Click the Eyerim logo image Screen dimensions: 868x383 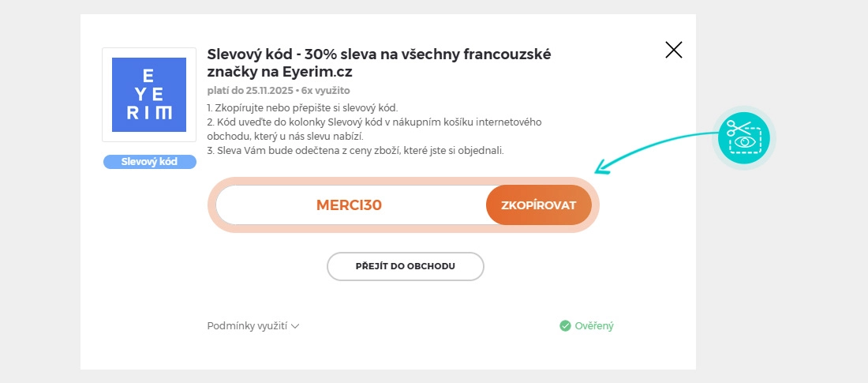[x=149, y=95]
